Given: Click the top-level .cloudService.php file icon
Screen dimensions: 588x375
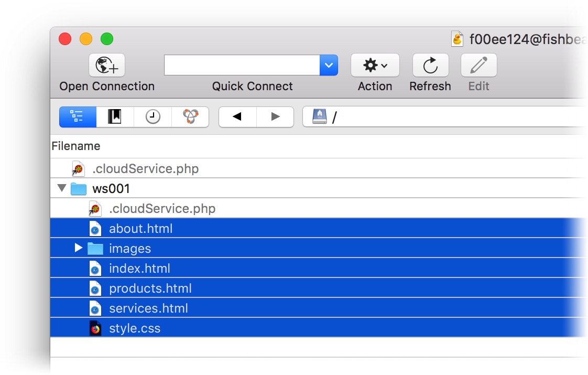Looking at the screenshot, I should (79, 169).
